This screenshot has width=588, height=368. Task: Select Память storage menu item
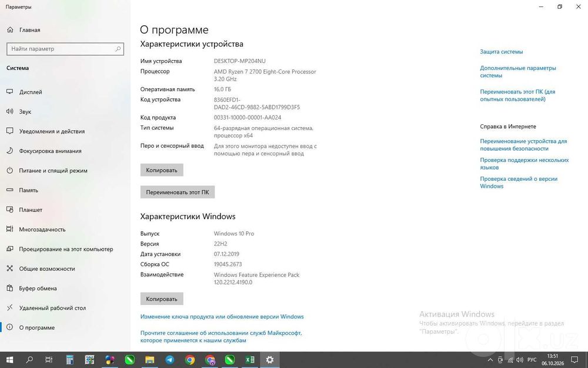click(28, 190)
